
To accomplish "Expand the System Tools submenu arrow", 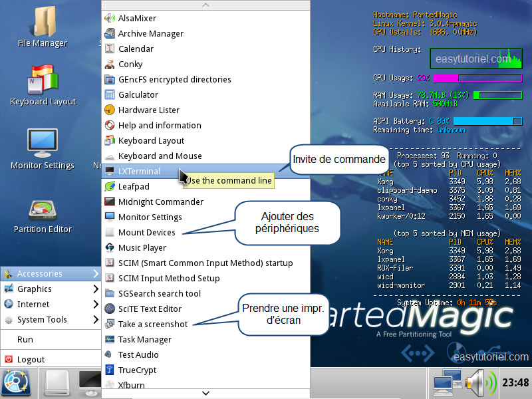I will coord(96,319).
